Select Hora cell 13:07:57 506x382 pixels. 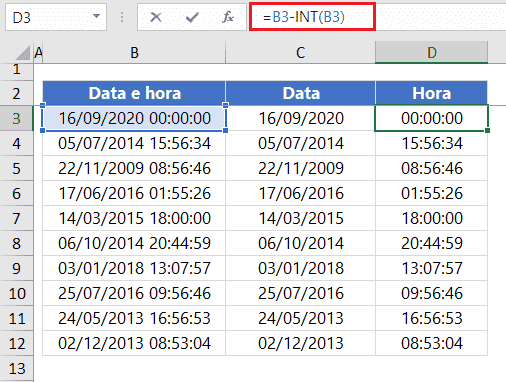click(x=431, y=268)
